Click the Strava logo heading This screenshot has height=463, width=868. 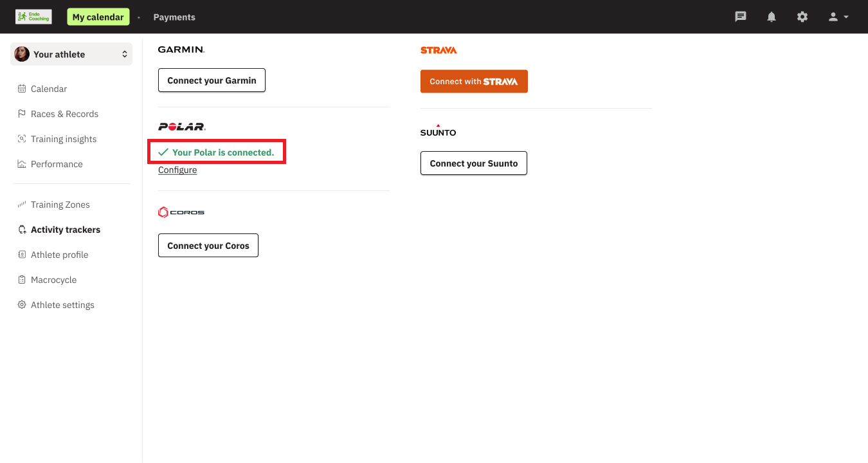[x=439, y=50]
